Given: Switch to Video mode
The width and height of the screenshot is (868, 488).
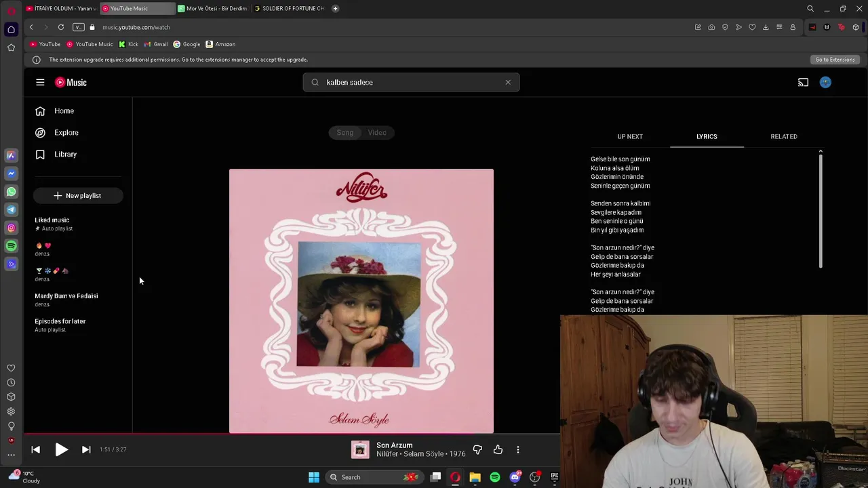Looking at the screenshot, I should (377, 132).
